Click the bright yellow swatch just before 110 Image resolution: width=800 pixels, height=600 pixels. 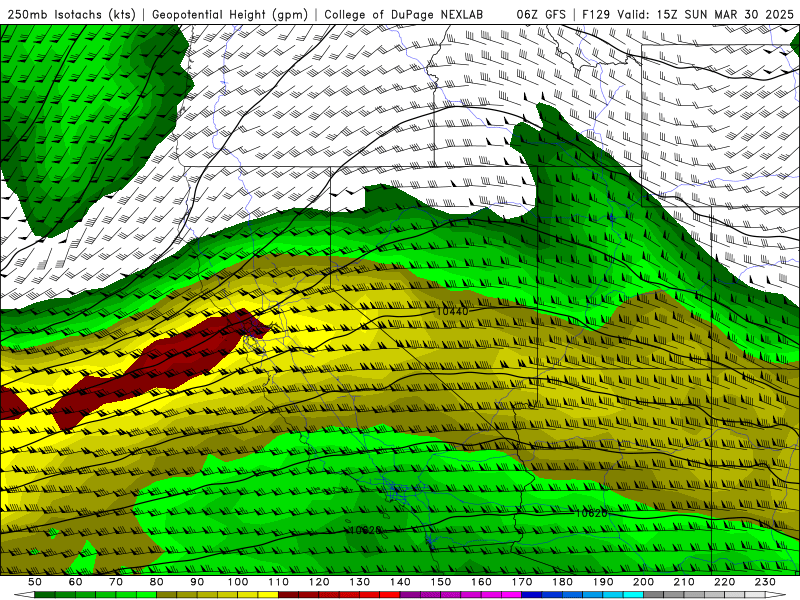click(268, 595)
